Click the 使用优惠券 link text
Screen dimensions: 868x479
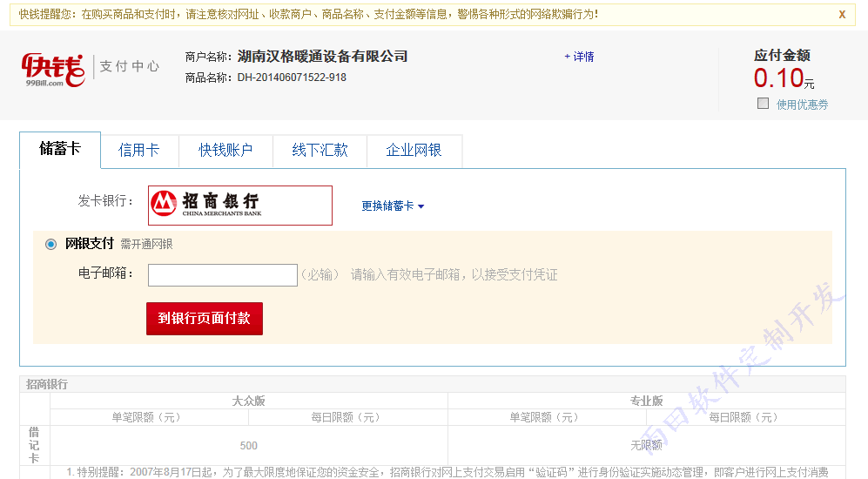click(x=802, y=105)
